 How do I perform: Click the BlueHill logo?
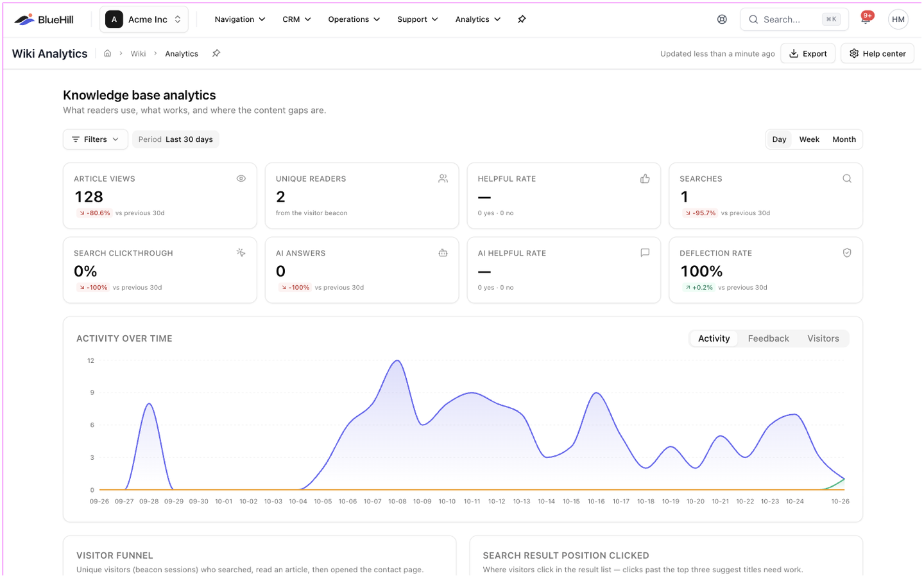pyautogui.click(x=44, y=19)
